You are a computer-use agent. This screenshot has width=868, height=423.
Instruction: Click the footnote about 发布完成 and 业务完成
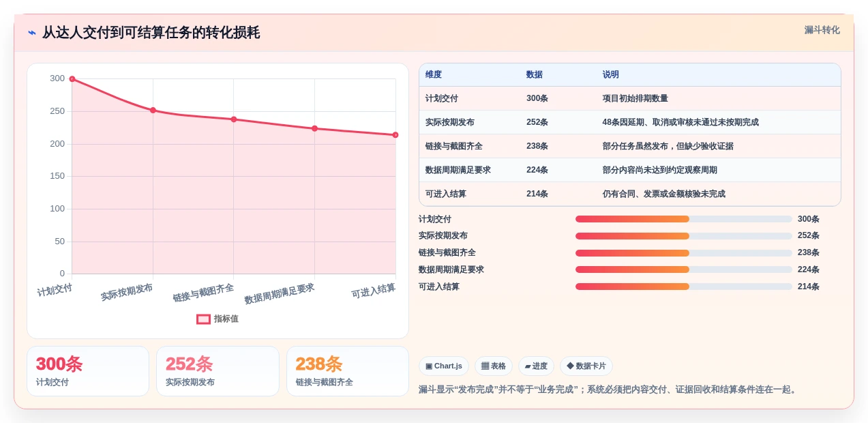click(609, 390)
